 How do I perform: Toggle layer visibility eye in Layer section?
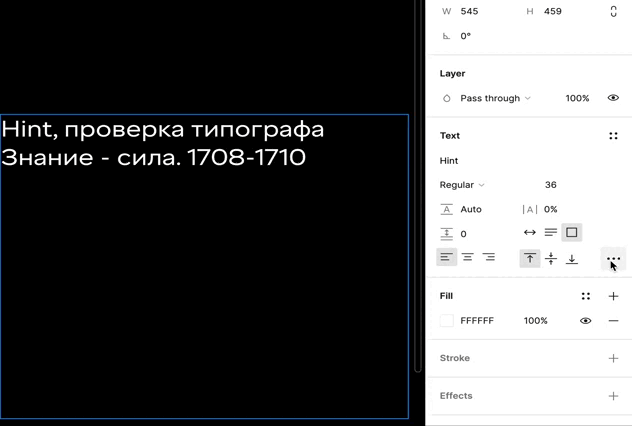pyautogui.click(x=613, y=98)
